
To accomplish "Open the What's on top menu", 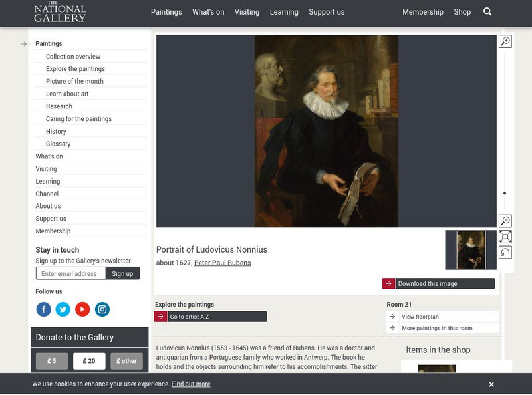I will [208, 12].
